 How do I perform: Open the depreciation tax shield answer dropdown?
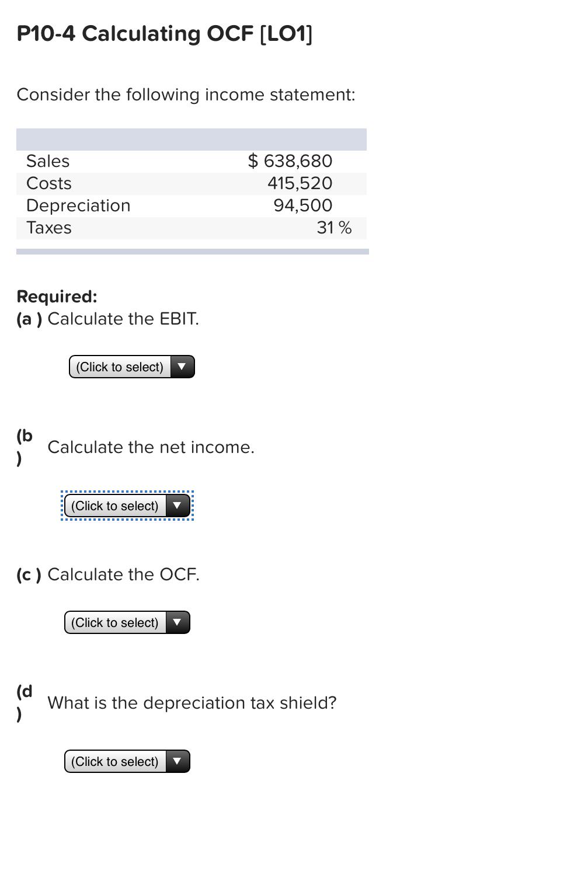point(127,761)
